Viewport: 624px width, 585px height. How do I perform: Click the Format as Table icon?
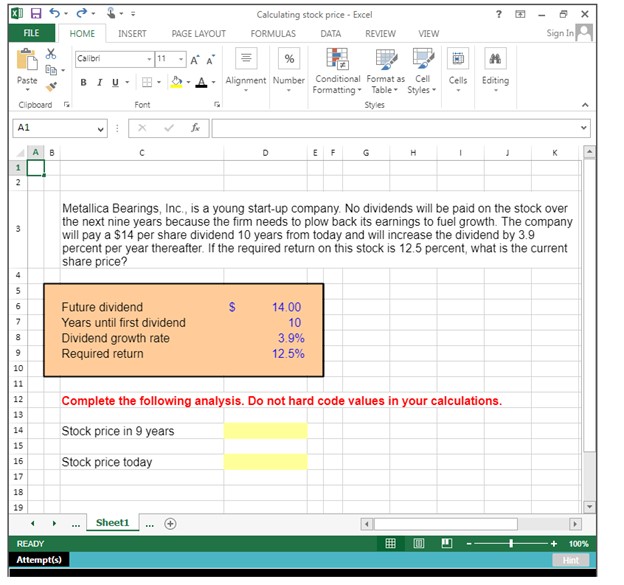pyautogui.click(x=386, y=59)
